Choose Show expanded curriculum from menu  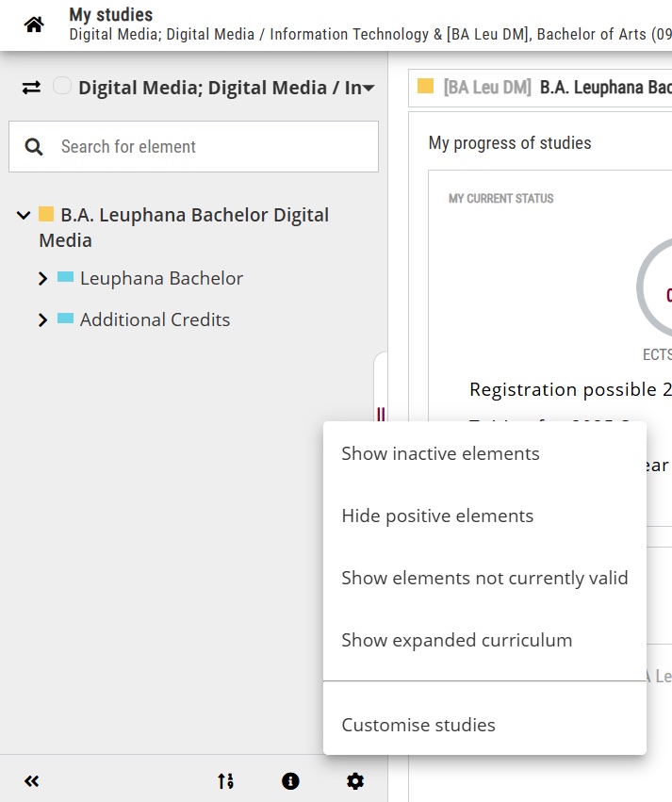pos(456,640)
